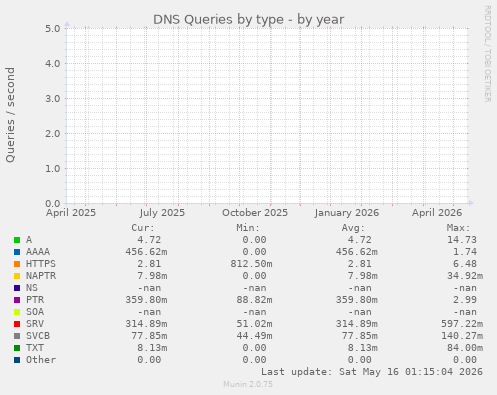This screenshot has height=395, width=497.
Task: Click the dark green TXT legend swatch
Action: (17, 348)
